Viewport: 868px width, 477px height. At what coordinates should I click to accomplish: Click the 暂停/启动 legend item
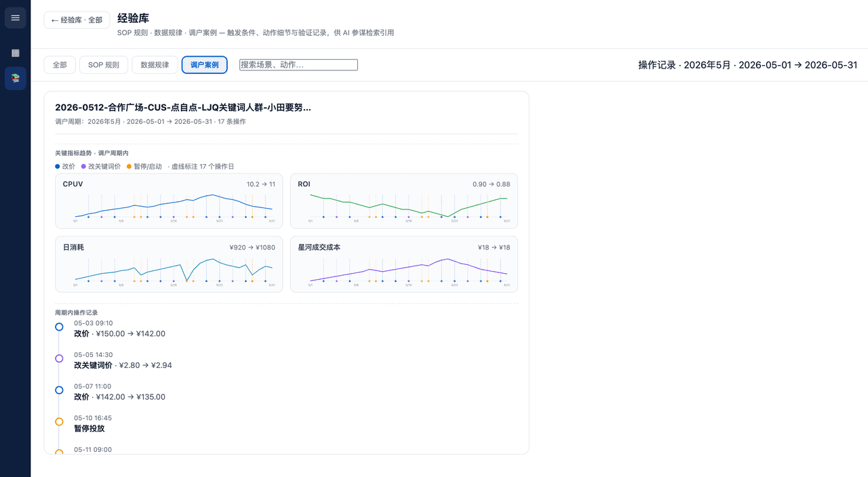coord(144,166)
